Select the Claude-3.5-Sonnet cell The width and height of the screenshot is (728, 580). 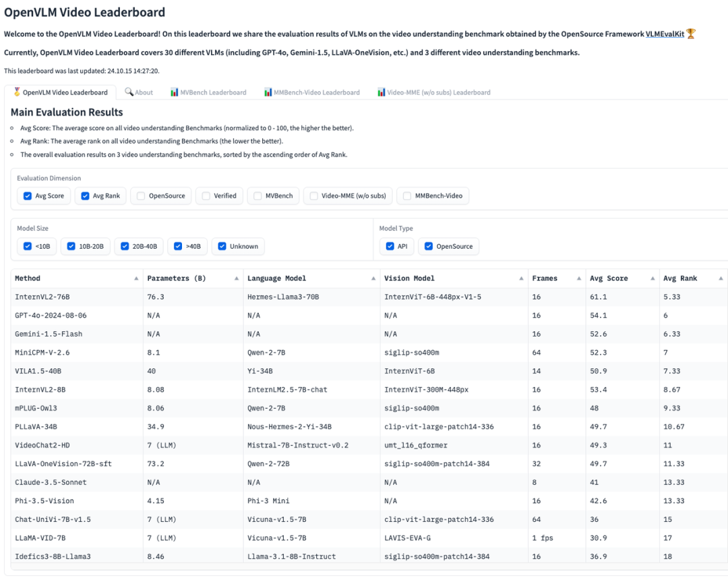point(77,483)
